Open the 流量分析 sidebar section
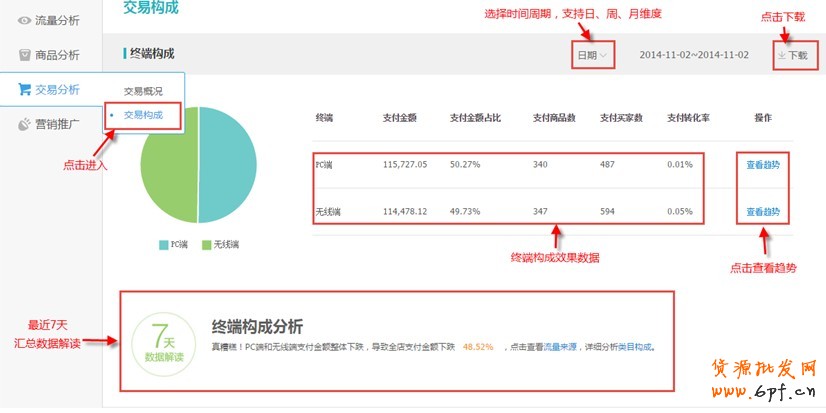The height and width of the screenshot is (413, 826). tap(57, 20)
